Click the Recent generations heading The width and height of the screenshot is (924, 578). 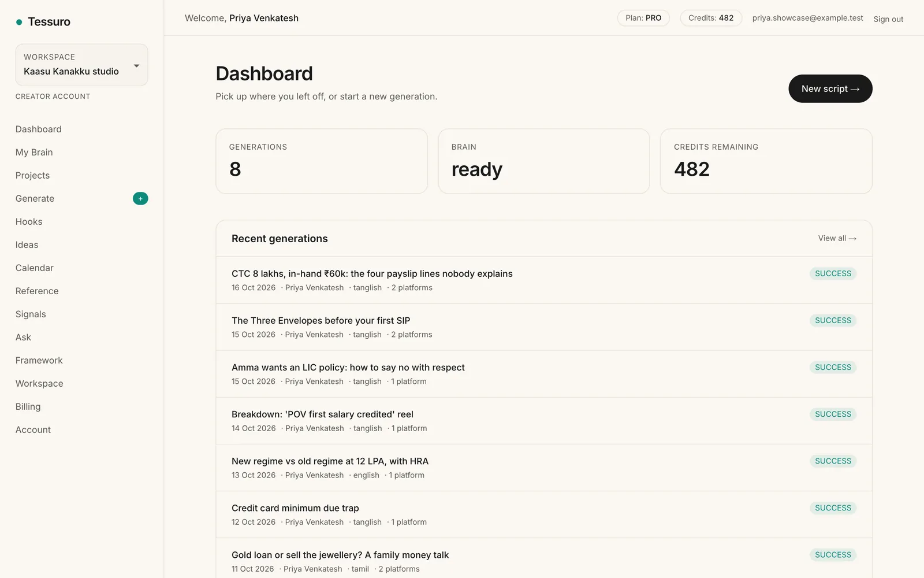280,239
